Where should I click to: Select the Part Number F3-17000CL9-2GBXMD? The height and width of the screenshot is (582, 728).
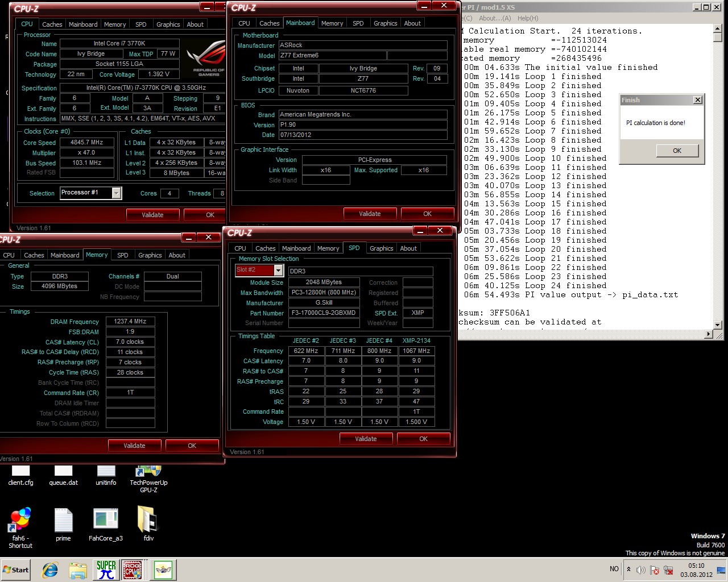coord(324,313)
